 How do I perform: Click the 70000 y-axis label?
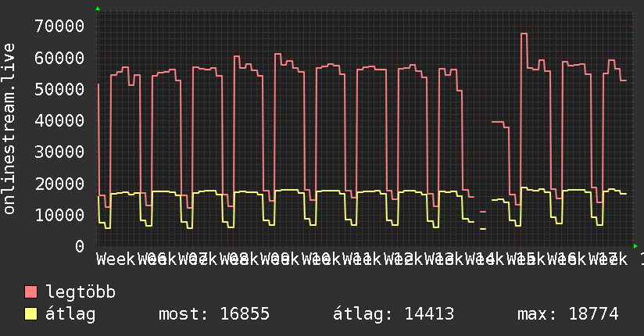[59, 27]
